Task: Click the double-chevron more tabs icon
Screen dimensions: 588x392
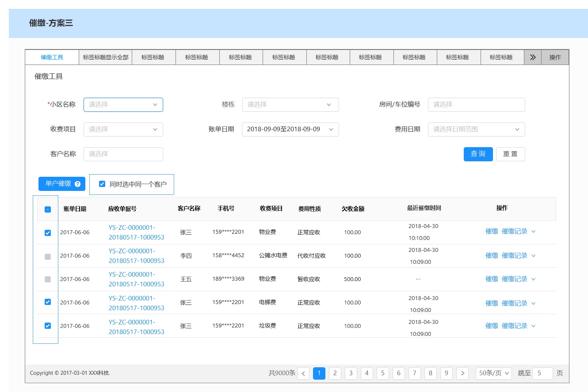Action: 533,57
